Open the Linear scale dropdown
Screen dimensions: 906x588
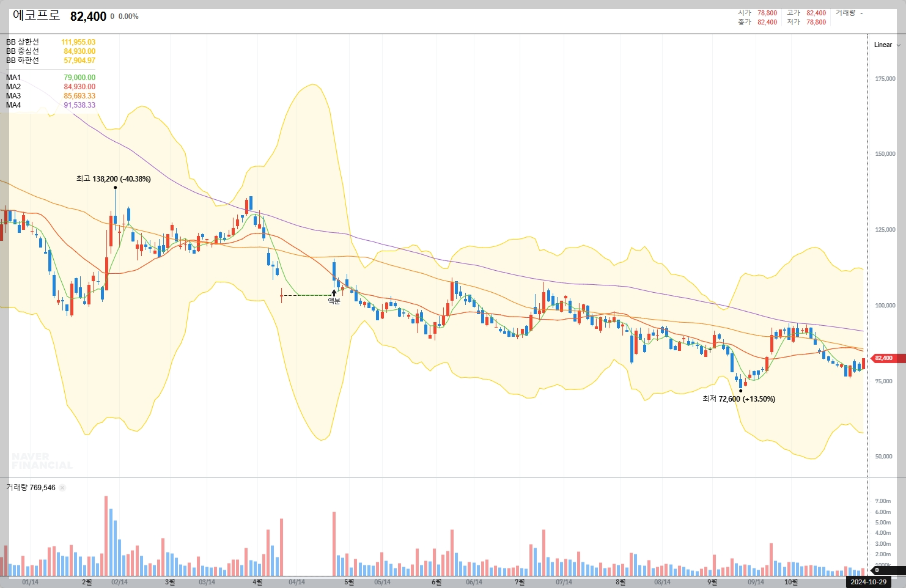pos(887,45)
